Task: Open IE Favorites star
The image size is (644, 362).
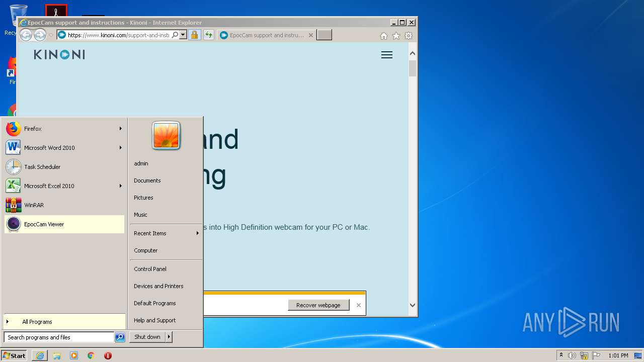Action: click(x=396, y=36)
